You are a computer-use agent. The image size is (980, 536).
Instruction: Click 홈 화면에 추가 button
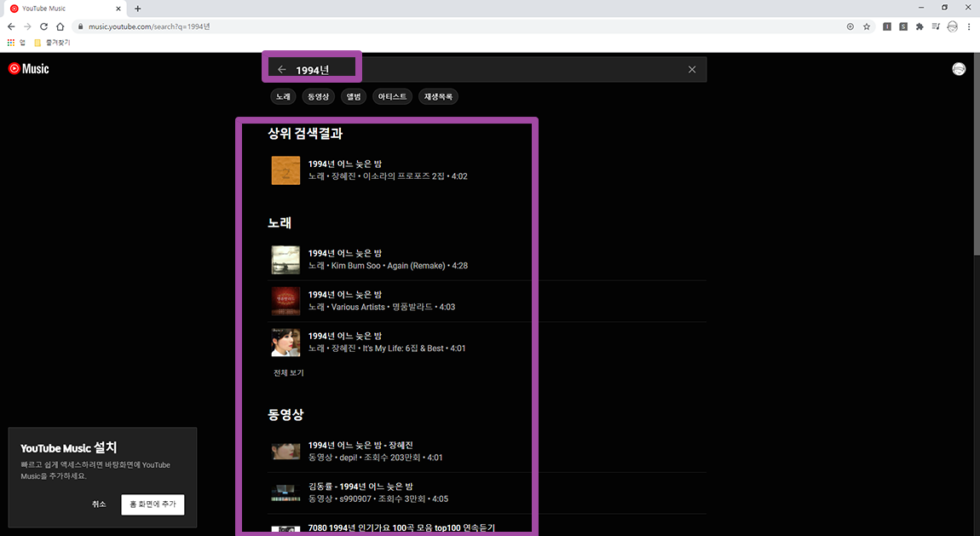pos(153,504)
